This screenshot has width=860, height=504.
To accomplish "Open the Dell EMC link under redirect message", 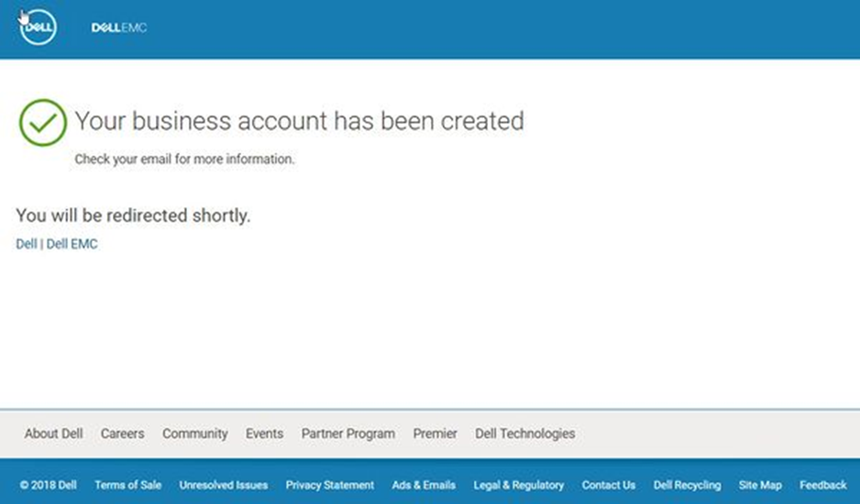I will tap(72, 244).
